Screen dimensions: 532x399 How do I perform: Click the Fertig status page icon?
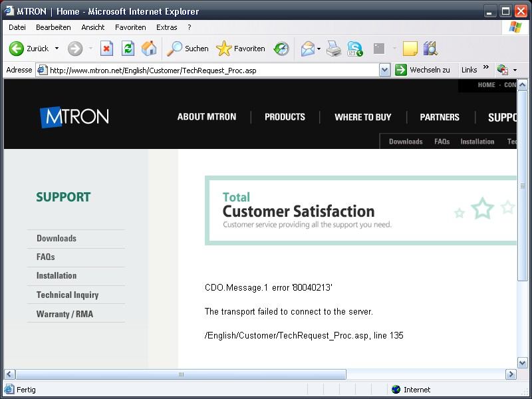click(9, 389)
